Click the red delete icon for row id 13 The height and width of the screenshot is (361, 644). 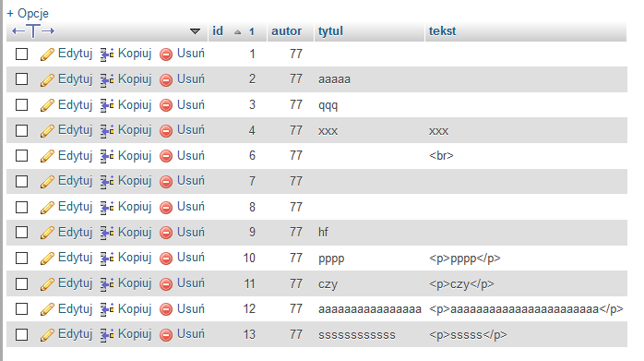click(x=166, y=335)
